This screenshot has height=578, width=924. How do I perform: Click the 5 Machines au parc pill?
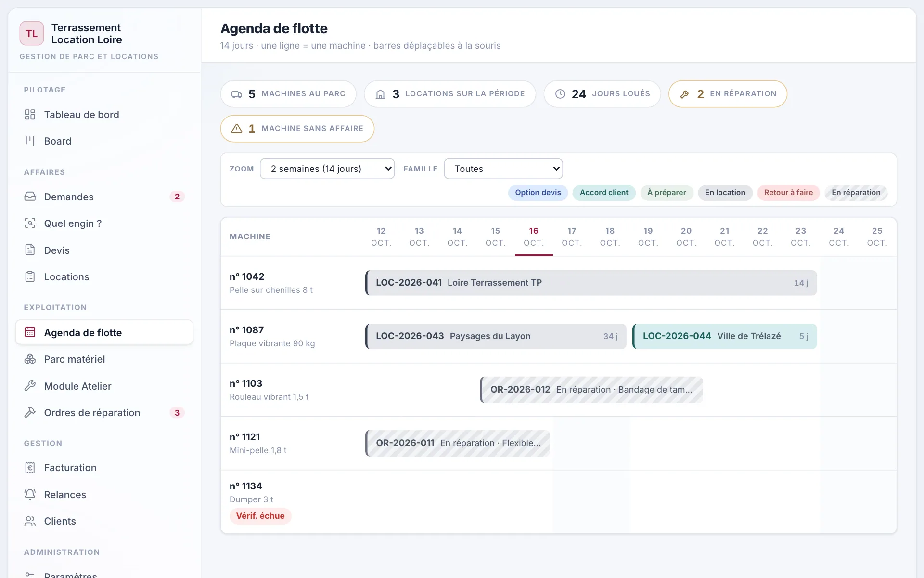(288, 94)
